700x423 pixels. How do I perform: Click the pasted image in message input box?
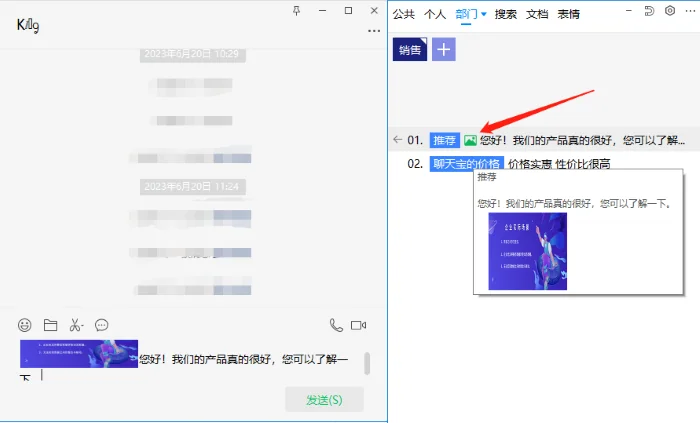pos(79,354)
